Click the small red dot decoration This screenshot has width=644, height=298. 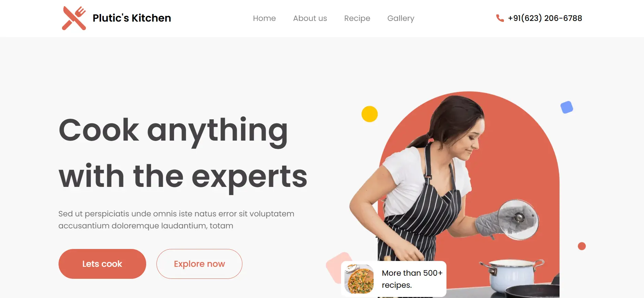(582, 246)
